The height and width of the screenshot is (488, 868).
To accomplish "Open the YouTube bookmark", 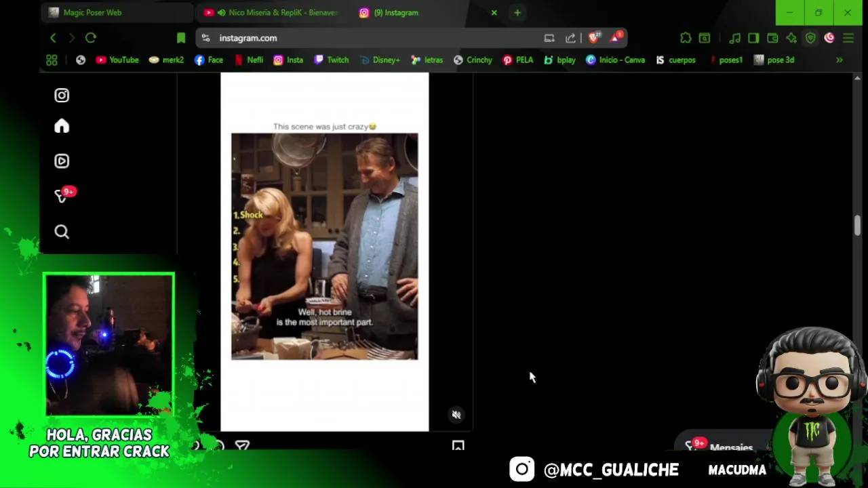I will [117, 60].
